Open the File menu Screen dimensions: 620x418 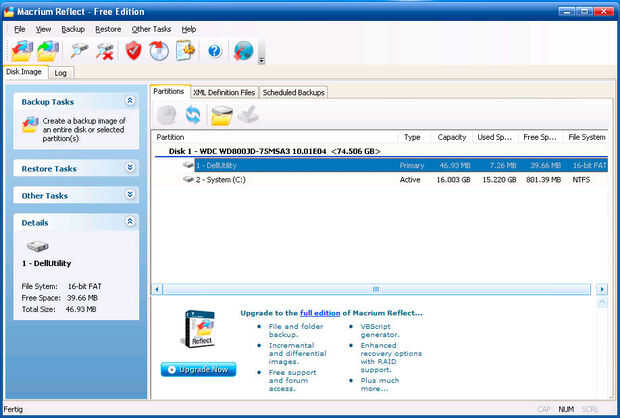[x=19, y=29]
